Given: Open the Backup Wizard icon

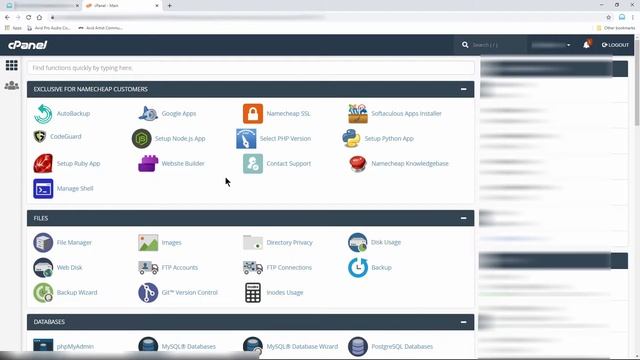Looking at the screenshot, I should tap(43, 292).
